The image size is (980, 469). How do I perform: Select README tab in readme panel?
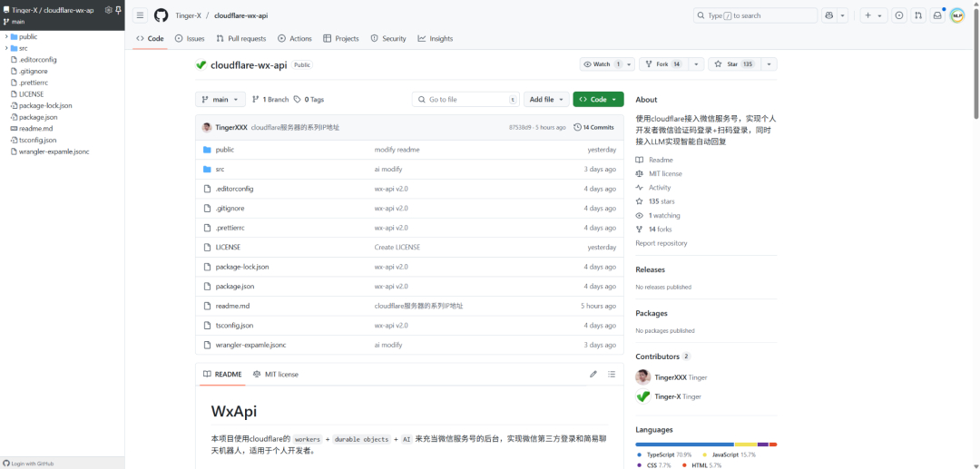point(222,374)
